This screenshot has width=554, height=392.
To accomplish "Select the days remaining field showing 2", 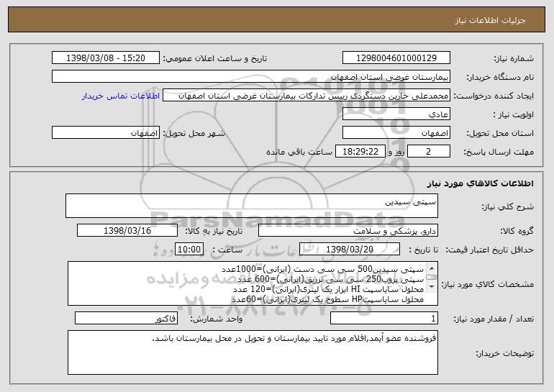I will (x=429, y=152).
